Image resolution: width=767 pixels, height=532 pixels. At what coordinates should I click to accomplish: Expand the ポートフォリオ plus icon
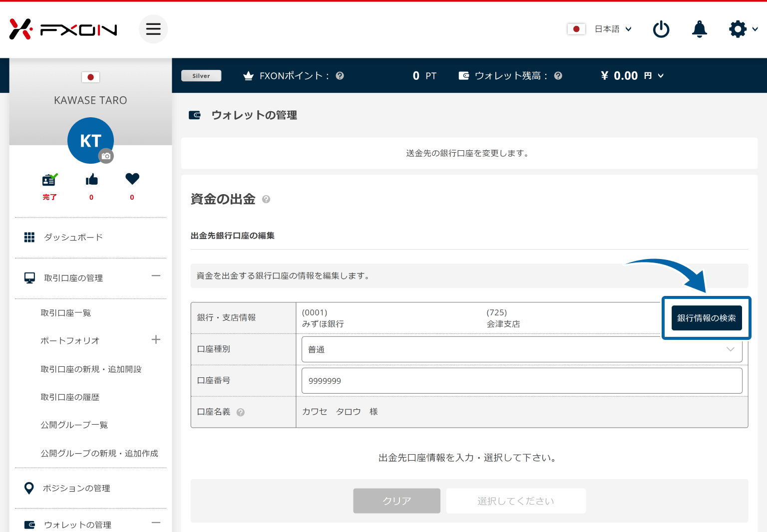(x=156, y=339)
